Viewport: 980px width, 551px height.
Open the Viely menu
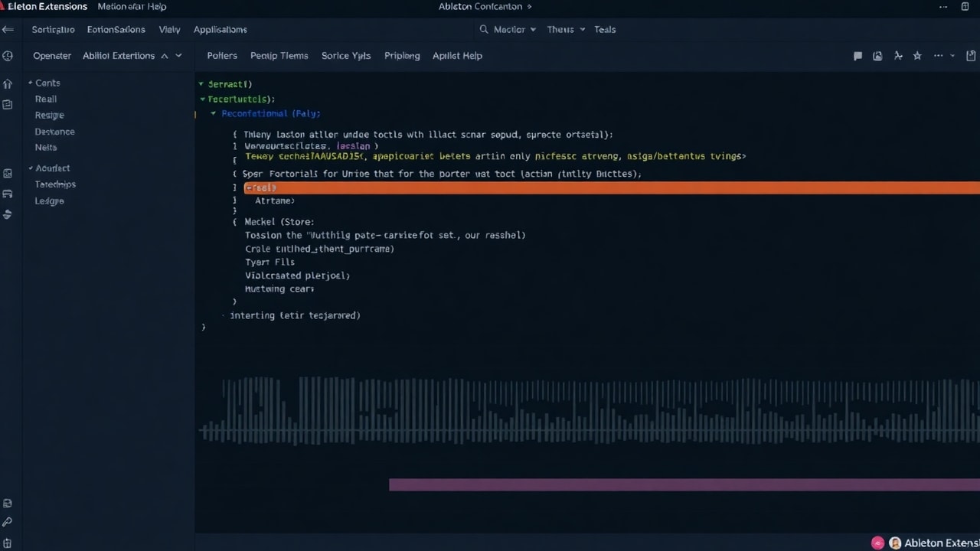click(x=169, y=29)
